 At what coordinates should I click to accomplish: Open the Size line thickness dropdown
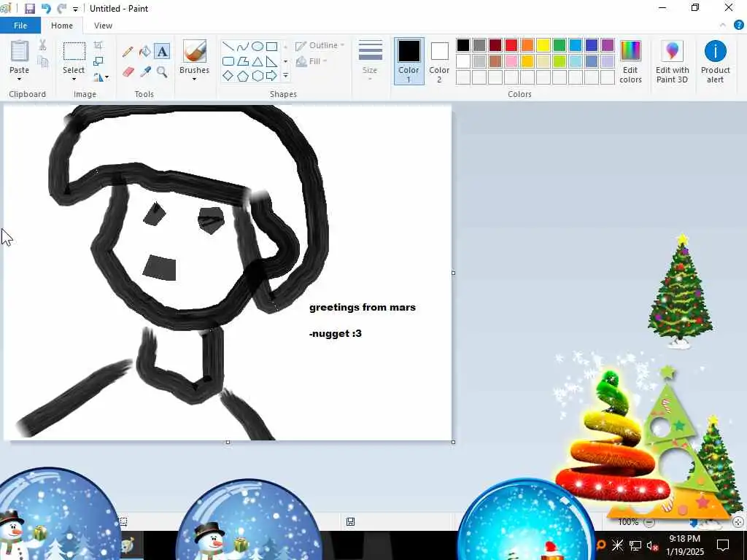pos(370,61)
